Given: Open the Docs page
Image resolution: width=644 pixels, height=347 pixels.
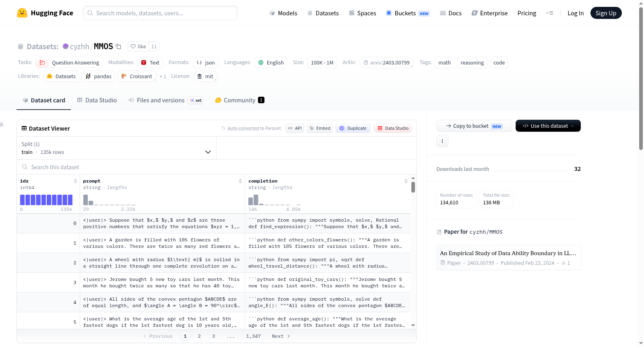Looking at the screenshot, I should pos(451,13).
